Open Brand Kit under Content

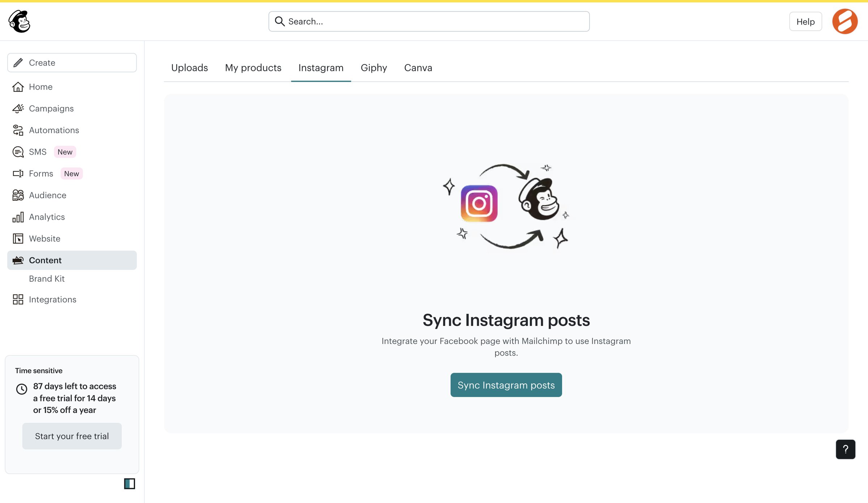47,279
